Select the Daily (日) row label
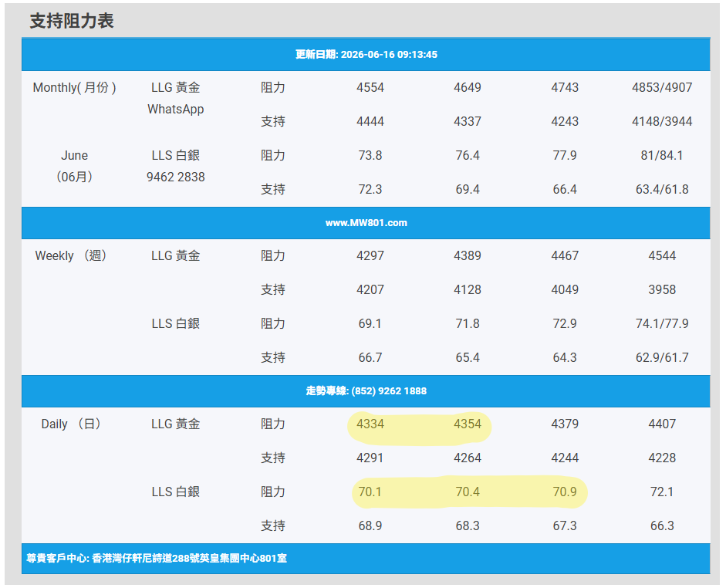Image resolution: width=726 pixels, height=588 pixels. click(x=72, y=424)
